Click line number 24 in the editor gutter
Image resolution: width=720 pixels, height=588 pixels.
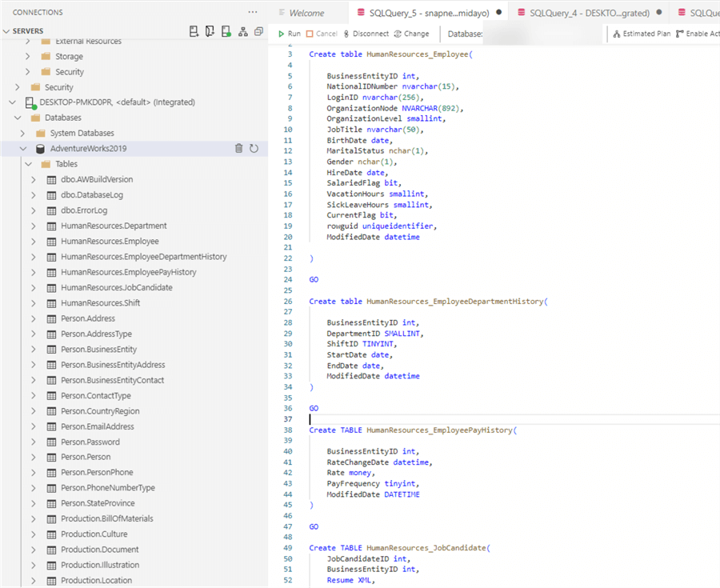(x=288, y=279)
